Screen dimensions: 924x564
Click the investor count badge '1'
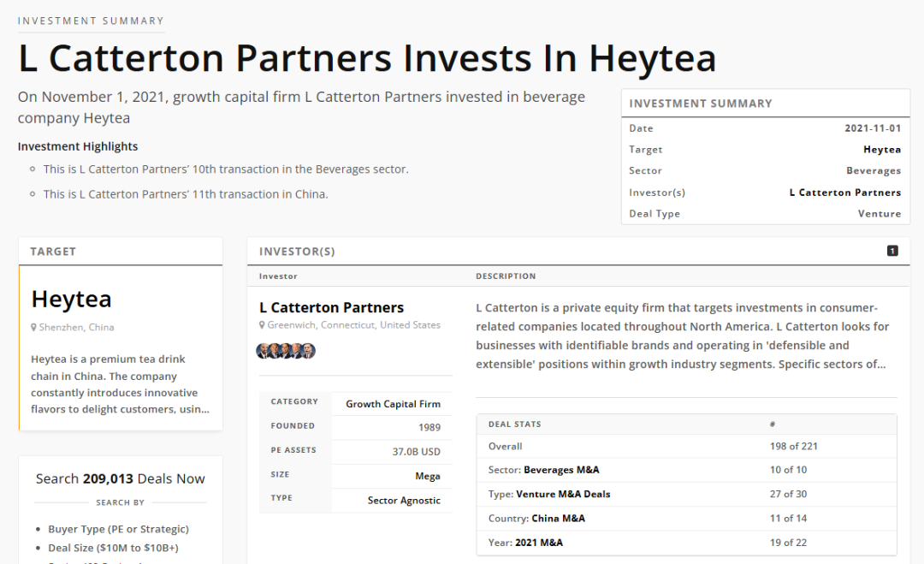coord(892,251)
